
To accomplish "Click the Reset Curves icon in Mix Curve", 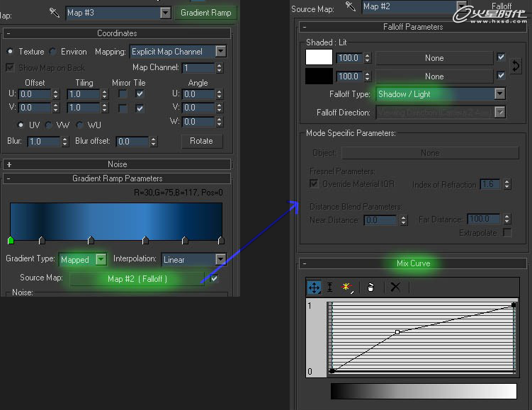I will coord(370,287).
